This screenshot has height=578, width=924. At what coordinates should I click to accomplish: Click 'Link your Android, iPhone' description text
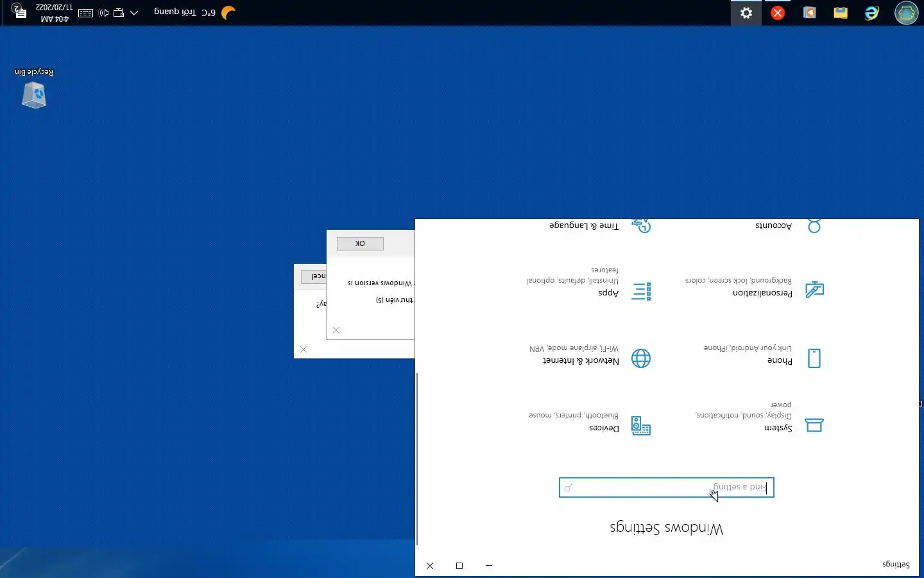(748, 348)
